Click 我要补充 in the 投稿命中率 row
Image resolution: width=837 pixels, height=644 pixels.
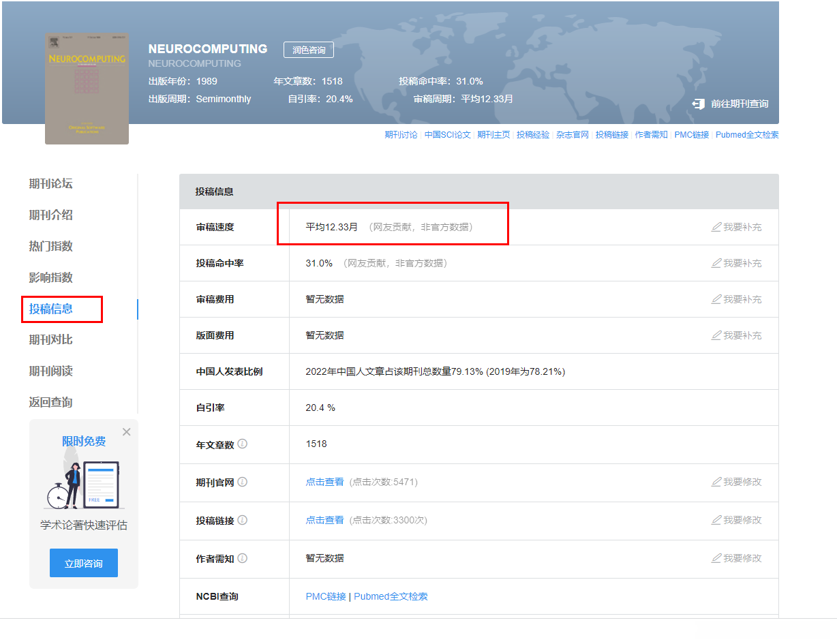click(736, 263)
